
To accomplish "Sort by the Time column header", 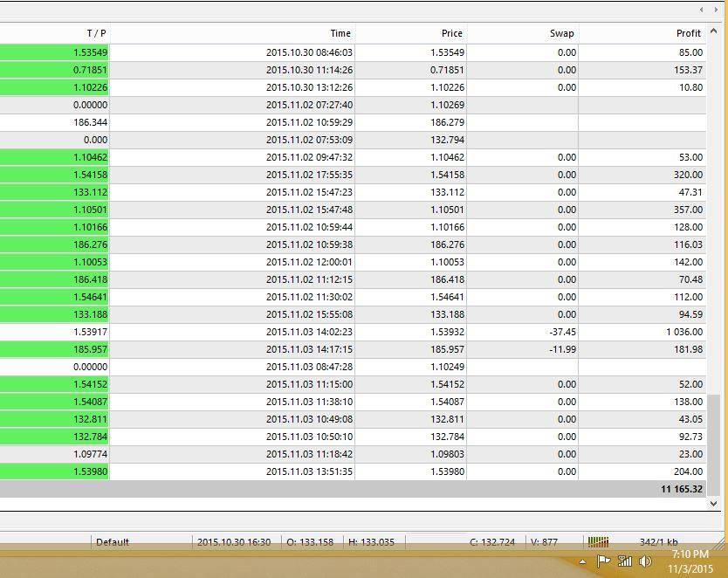I will point(340,33).
